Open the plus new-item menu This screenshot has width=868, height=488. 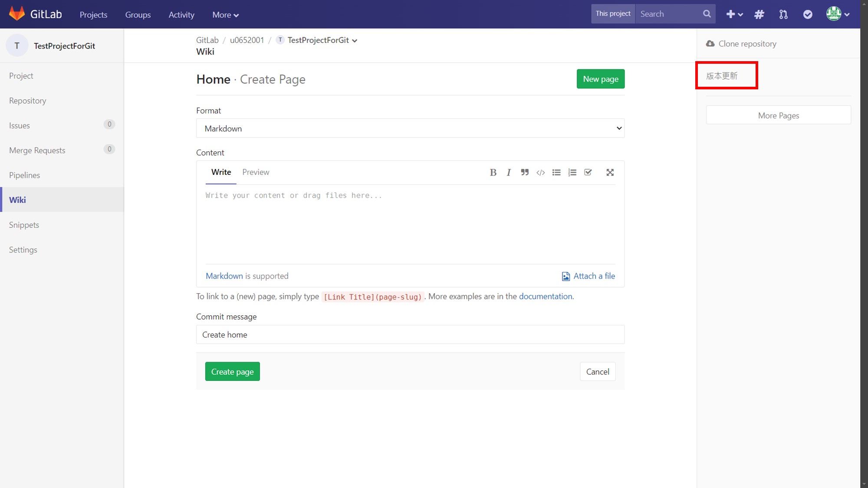[x=734, y=14]
